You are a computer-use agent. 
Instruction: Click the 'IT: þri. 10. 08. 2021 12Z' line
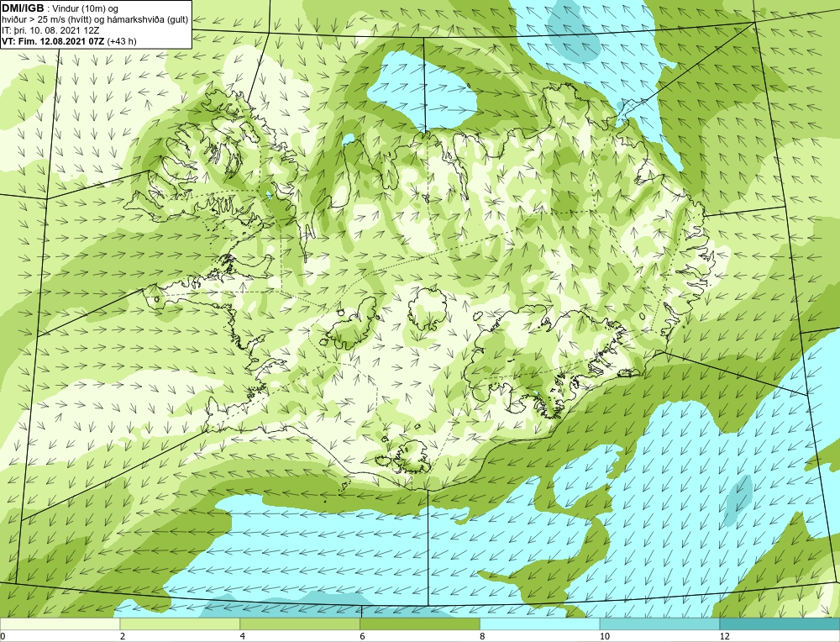click(x=50, y=30)
